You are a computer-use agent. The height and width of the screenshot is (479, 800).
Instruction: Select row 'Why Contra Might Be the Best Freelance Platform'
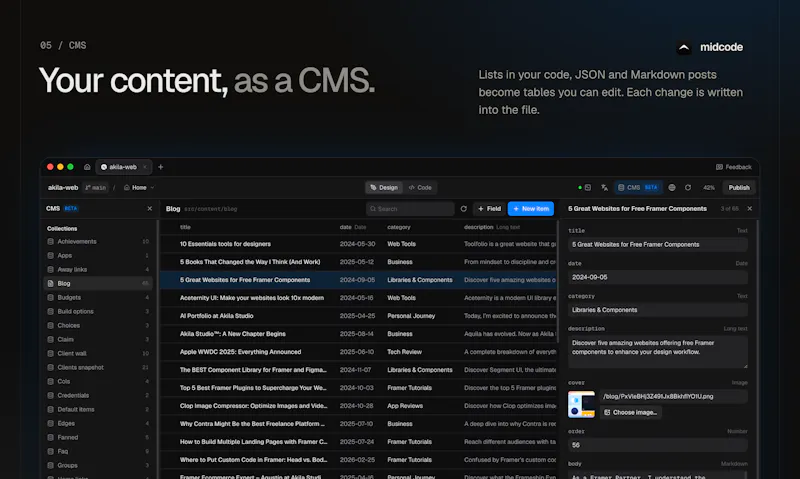point(359,424)
